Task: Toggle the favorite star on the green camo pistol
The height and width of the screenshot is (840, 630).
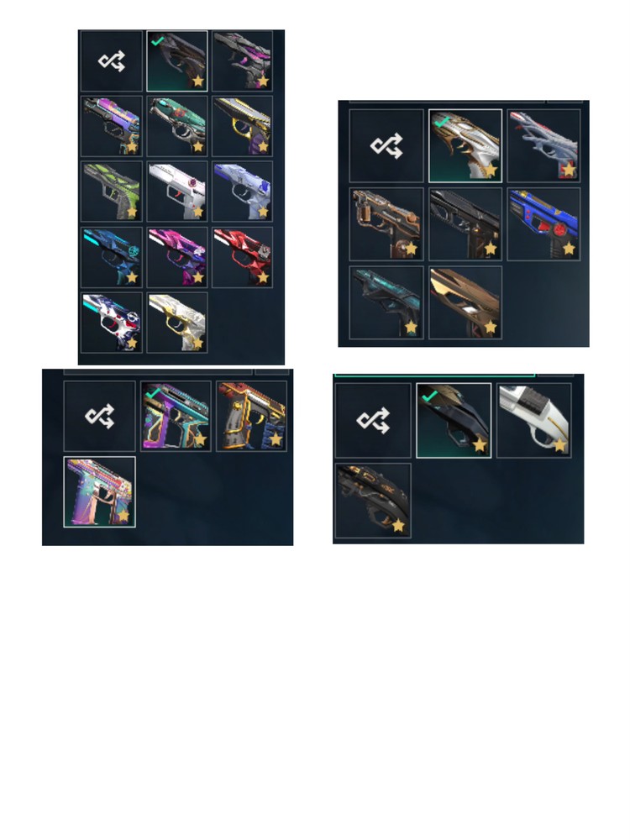Action: (x=132, y=212)
